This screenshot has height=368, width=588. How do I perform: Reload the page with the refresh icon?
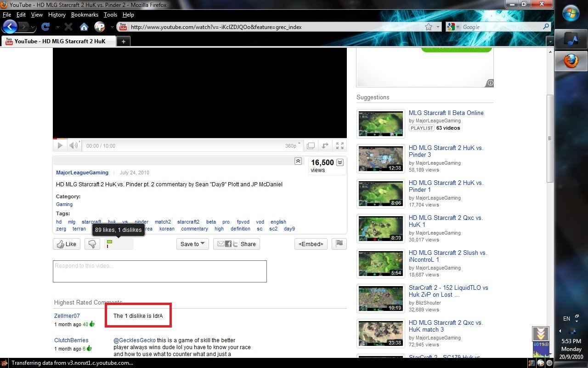click(x=45, y=27)
